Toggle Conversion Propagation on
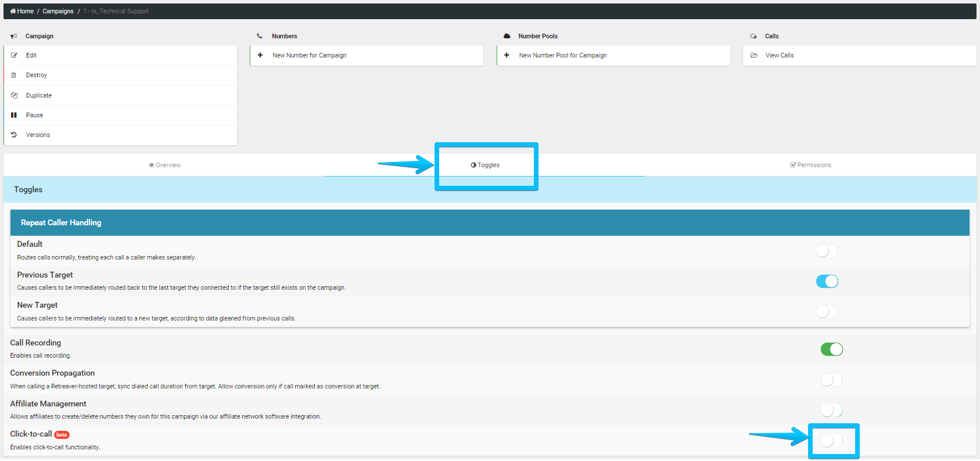Image resolution: width=980 pixels, height=461 pixels. click(831, 380)
